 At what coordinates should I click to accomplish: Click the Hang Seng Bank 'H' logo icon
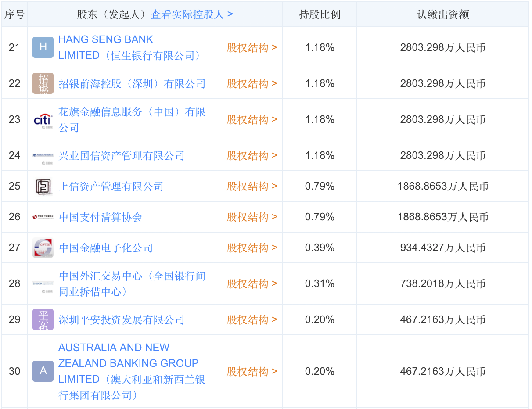point(43,47)
